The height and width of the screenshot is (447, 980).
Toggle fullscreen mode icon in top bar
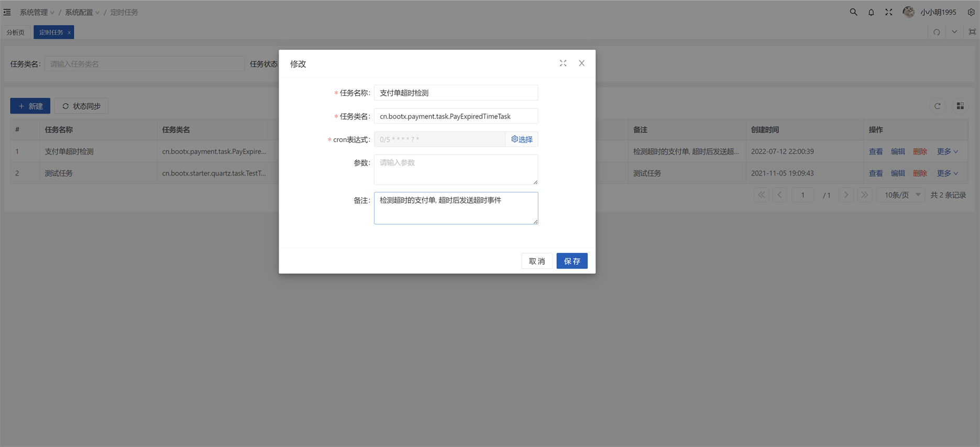tap(889, 12)
